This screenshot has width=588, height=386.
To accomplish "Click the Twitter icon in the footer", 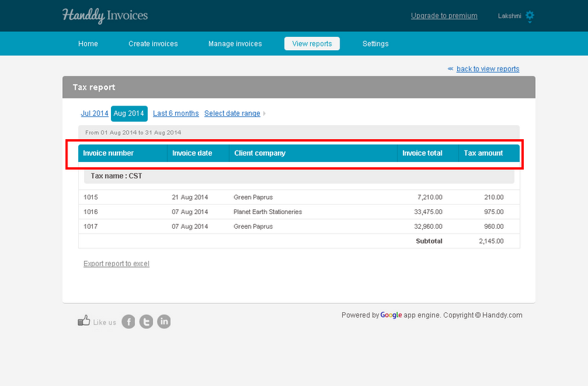I will coord(146,321).
